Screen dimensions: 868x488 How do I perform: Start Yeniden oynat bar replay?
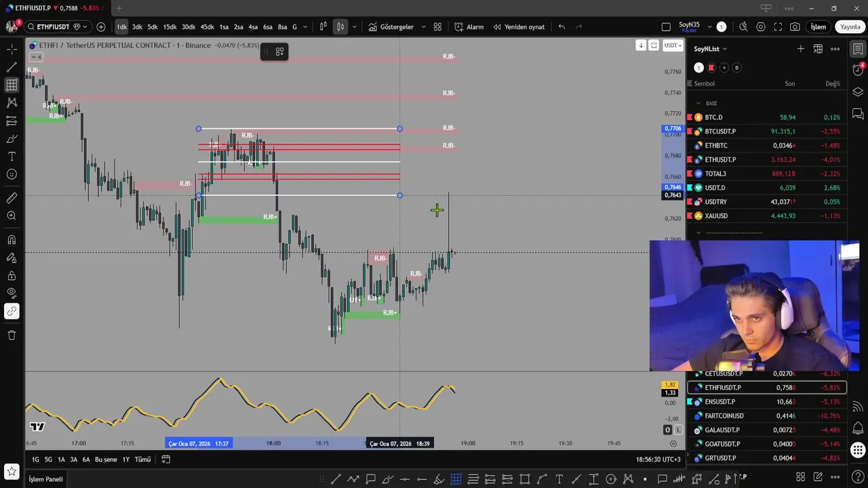(519, 27)
